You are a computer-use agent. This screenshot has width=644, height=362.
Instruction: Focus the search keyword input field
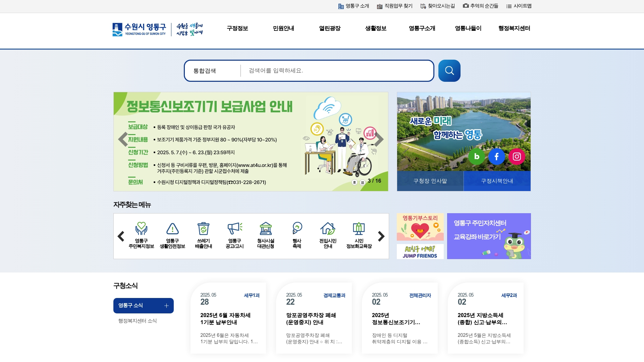point(336,71)
